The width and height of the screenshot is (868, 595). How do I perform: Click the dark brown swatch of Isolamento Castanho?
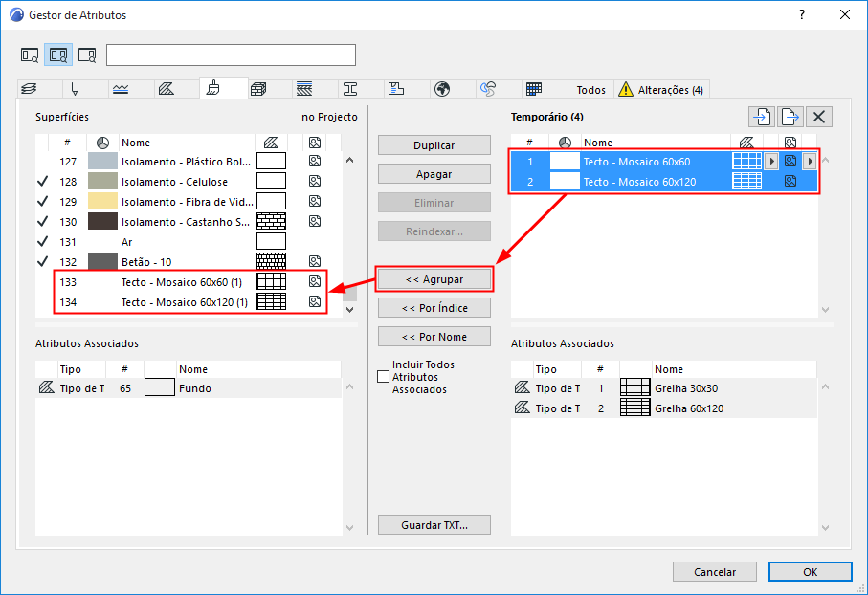pyautogui.click(x=103, y=221)
